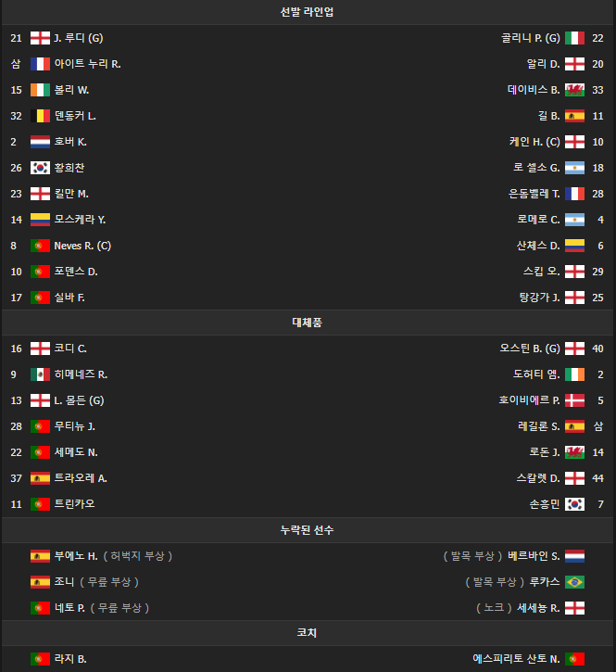Viewport: 616px width, 672px height.
Task: Open substitute 트라오레 A. player link
Action: click(81, 478)
